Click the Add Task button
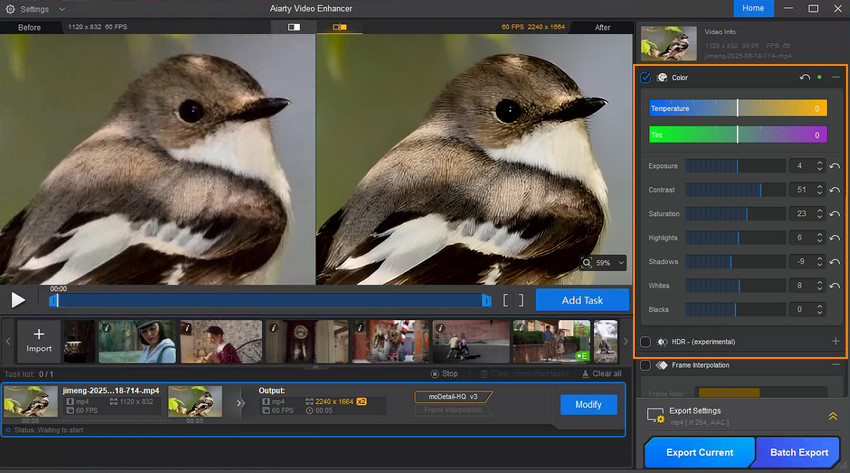Viewport: 850px width, 473px height. 582,300
